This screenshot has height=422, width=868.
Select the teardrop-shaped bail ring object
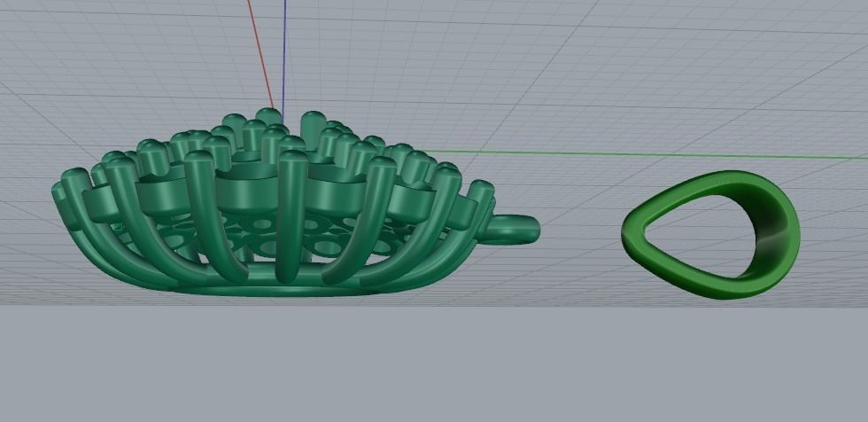[x=710, y=235]
